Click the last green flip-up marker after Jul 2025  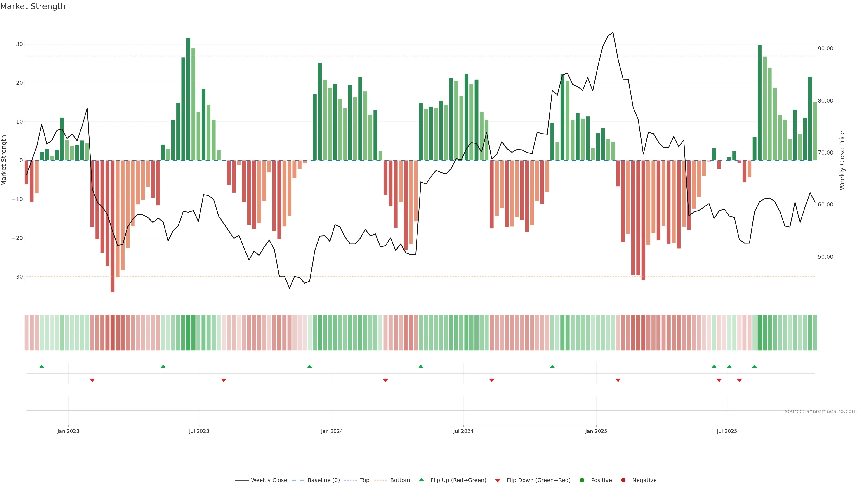755,366
